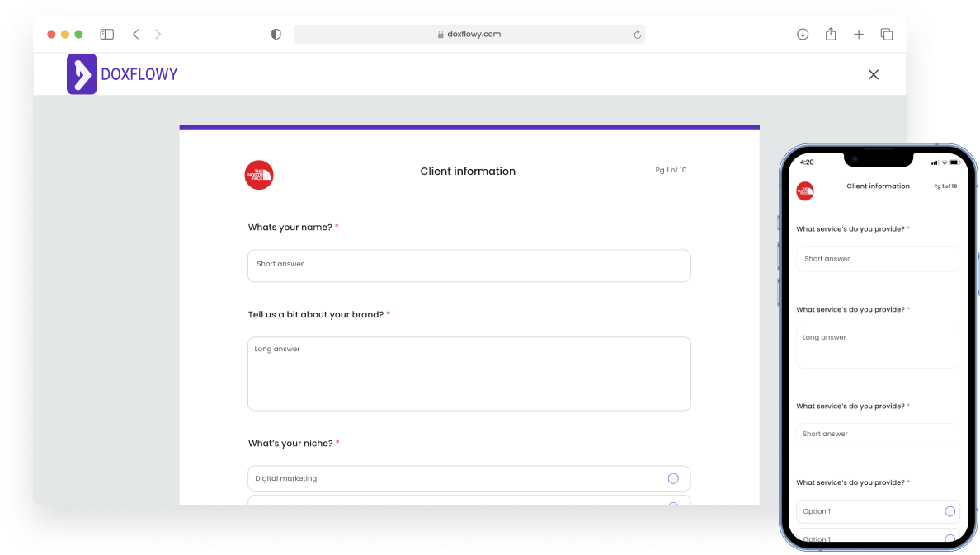The image size is (980, 555).
Task: Click the 'Whats your name?' short answer field
Action: pos(469,266)
